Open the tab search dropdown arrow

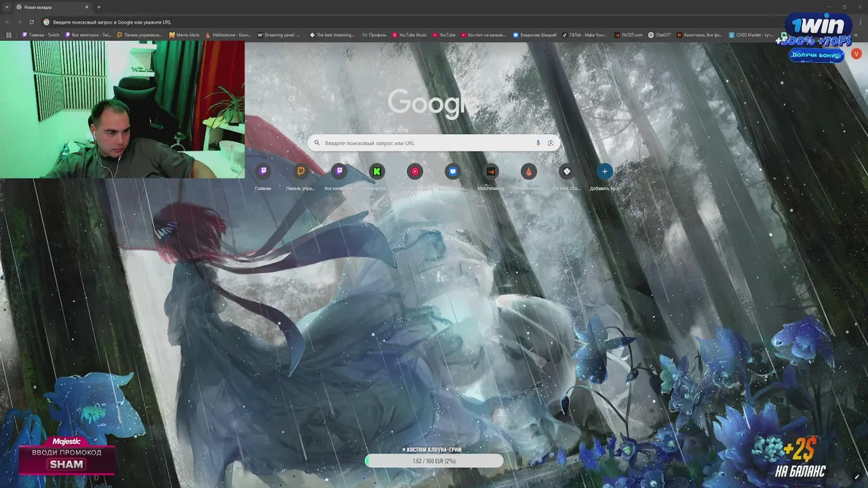6,7
